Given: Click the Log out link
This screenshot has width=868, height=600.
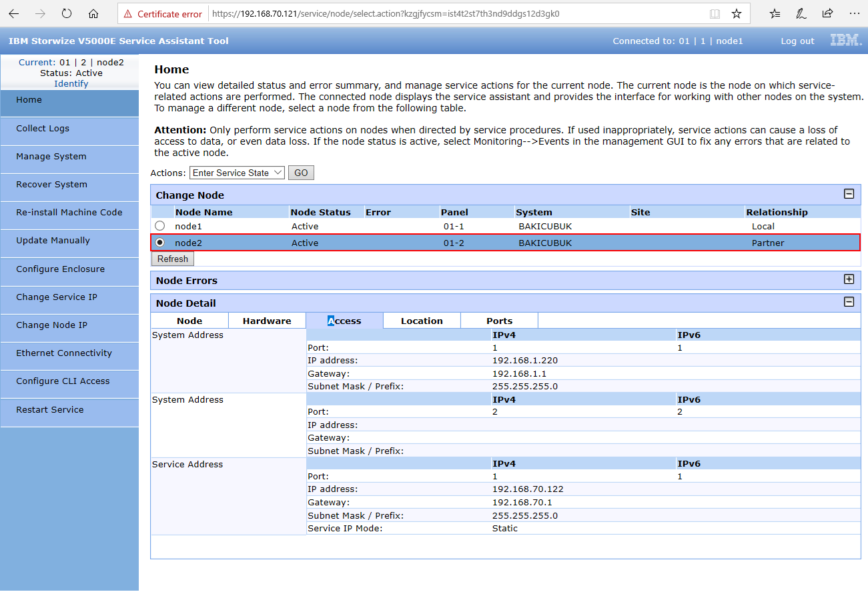Looking at the screenshot, I should pos(797,41).
